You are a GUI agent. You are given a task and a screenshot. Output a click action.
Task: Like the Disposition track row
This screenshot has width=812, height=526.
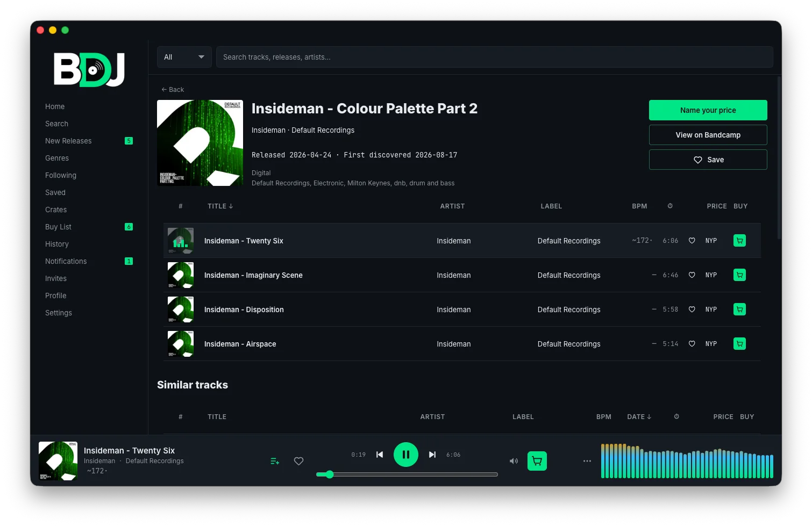pos(692,309)
